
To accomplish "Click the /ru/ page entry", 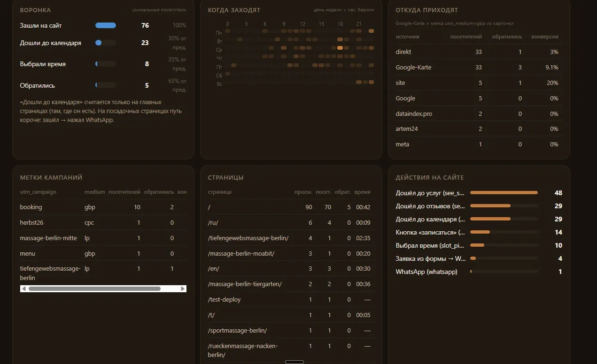I will 213,222.
